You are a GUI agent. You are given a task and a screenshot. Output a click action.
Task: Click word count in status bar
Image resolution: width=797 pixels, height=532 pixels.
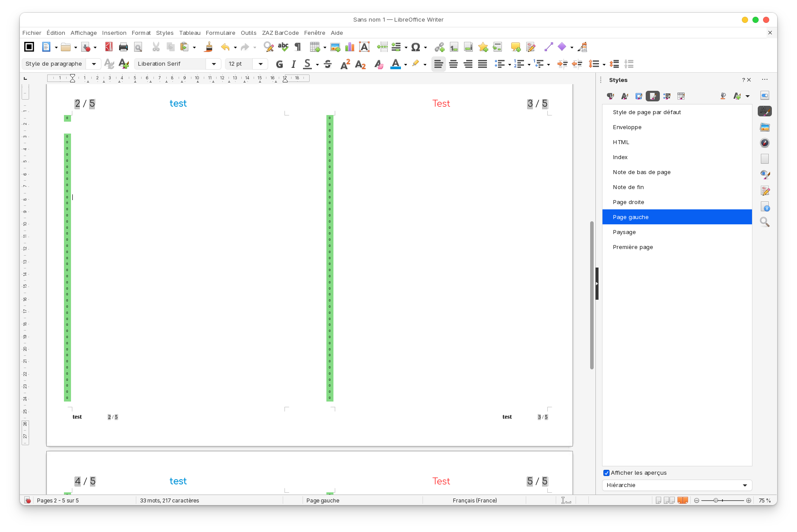point(169,501)
